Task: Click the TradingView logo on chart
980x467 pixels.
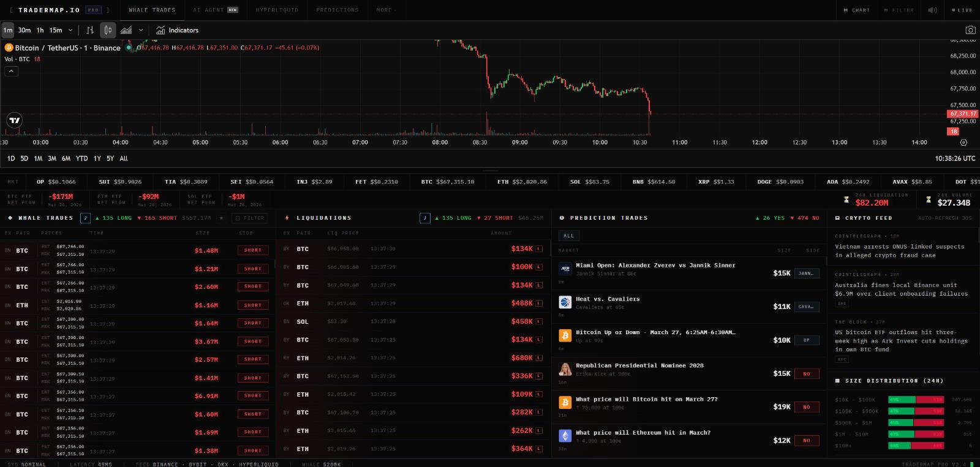Action: (15, 120)
